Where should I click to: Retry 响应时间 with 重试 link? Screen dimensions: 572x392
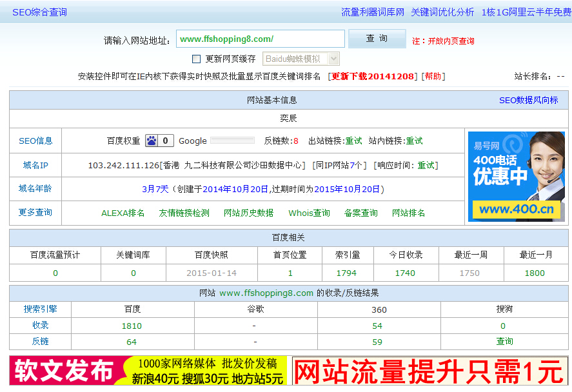click(x=426, y=166)
